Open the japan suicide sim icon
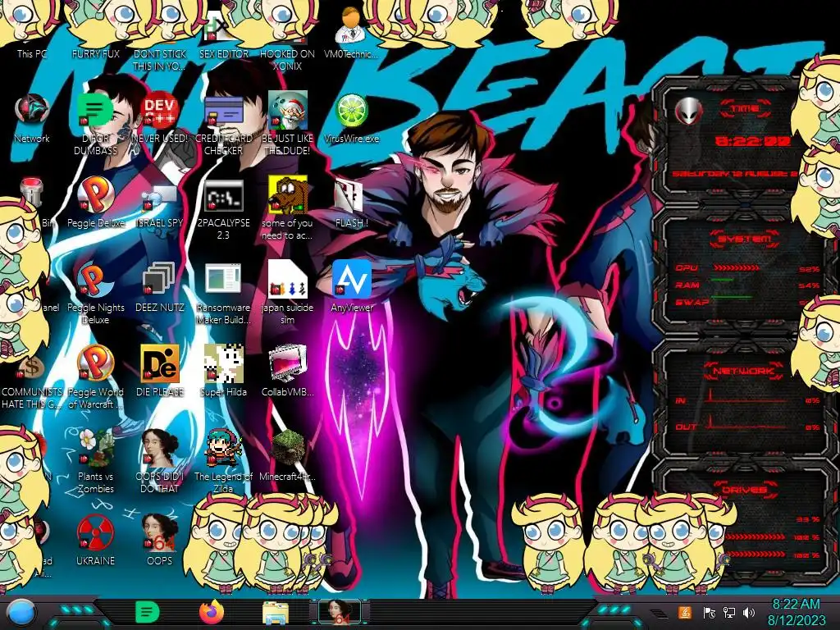 click(287, 293)
